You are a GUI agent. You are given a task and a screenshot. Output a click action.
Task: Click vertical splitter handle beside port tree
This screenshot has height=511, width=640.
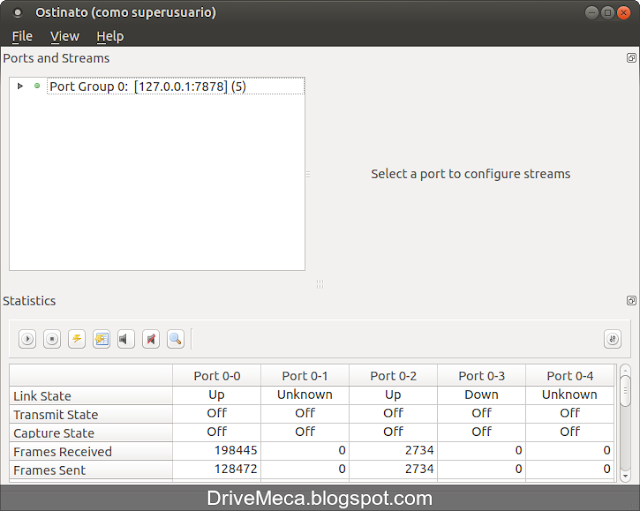click(308, 174)
